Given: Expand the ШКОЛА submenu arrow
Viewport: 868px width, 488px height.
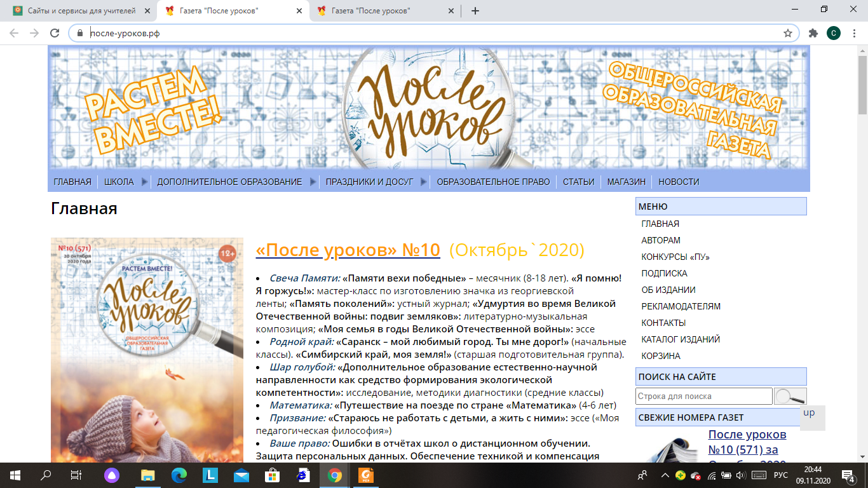Looking at the screenshot, I should click(x=144, y=182).
